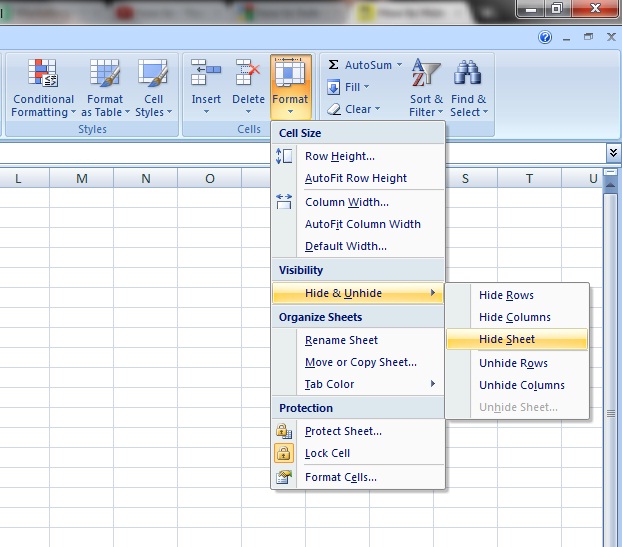Select Hide Sheet from submenu
This screenshot has width=622, height=547.
click(507, 340)
